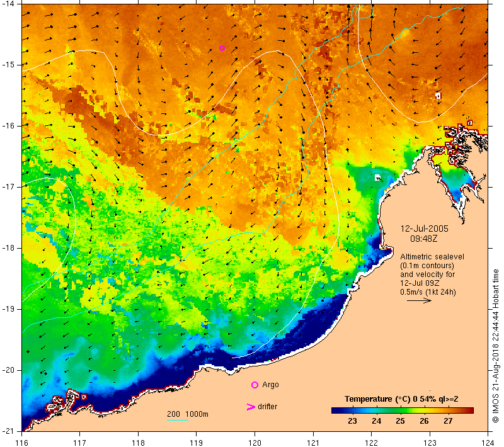Click the '0.5m/s (1kt 24h)' label

(x=428, y=292)
